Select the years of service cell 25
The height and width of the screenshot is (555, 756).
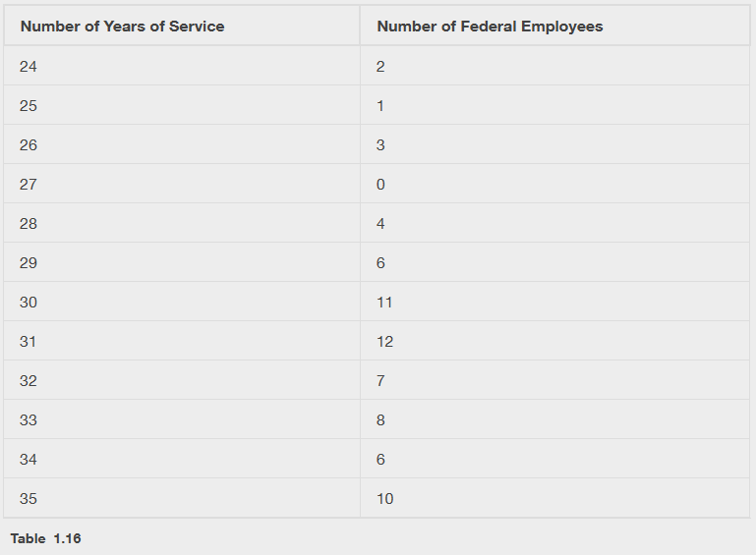[29, 106]
